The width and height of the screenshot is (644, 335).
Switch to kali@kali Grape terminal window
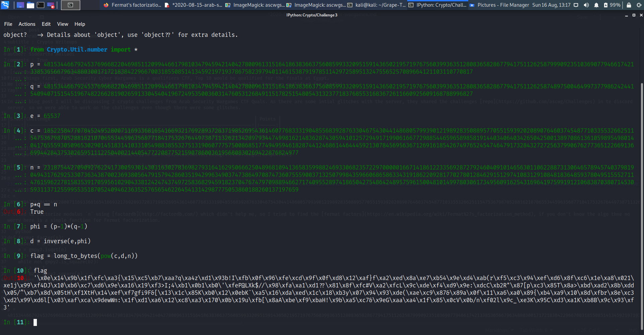click(377, 5)
